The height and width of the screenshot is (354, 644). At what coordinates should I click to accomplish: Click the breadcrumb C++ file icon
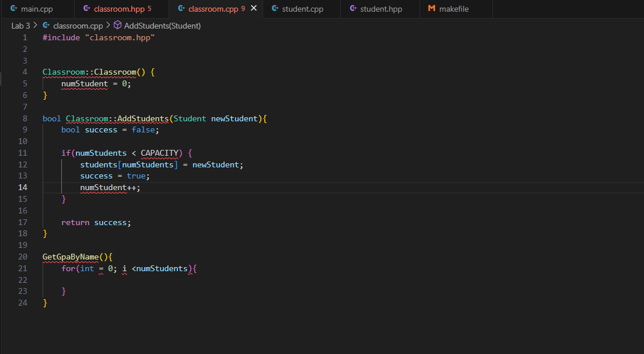(x=46, y=26)
